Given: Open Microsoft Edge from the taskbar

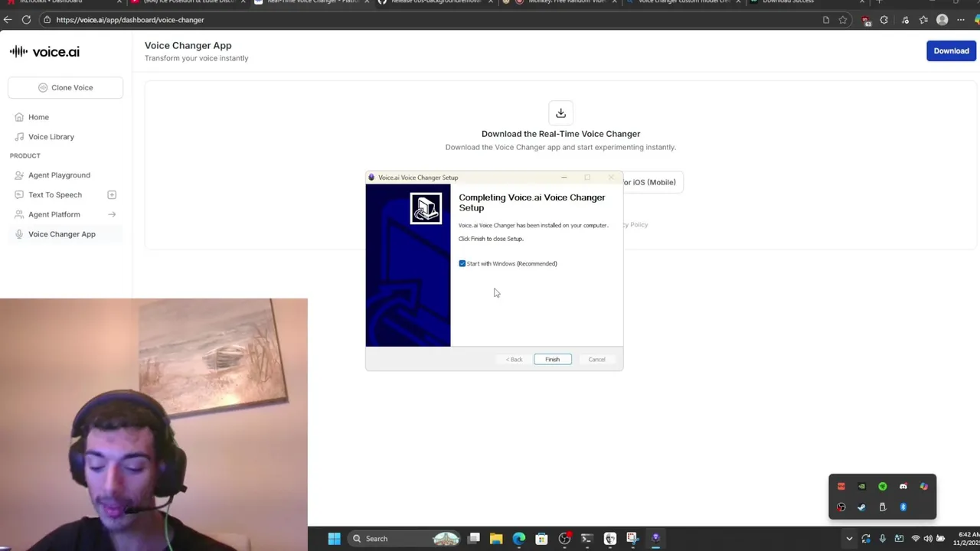Looking at the screenshot, I should [x=519, y=539].
